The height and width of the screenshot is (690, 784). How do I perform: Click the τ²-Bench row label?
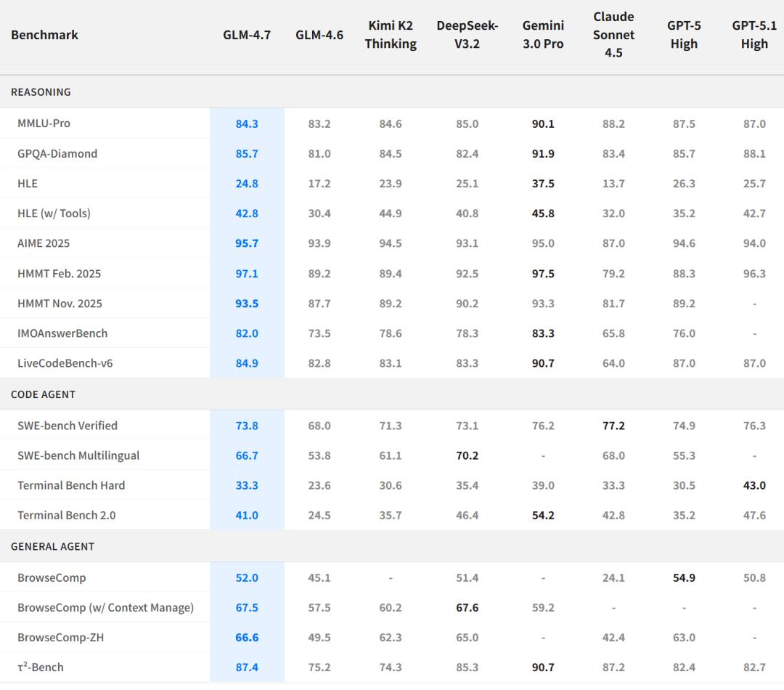(40, 667)
